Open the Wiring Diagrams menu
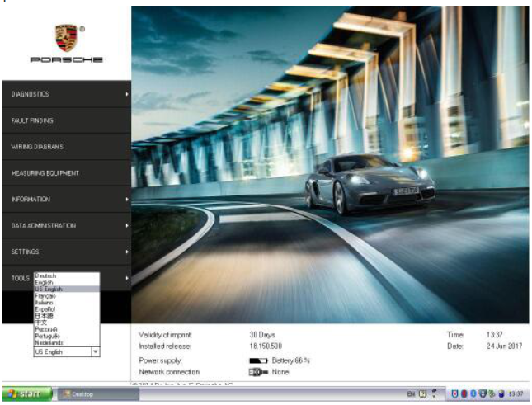 point(37,147)
